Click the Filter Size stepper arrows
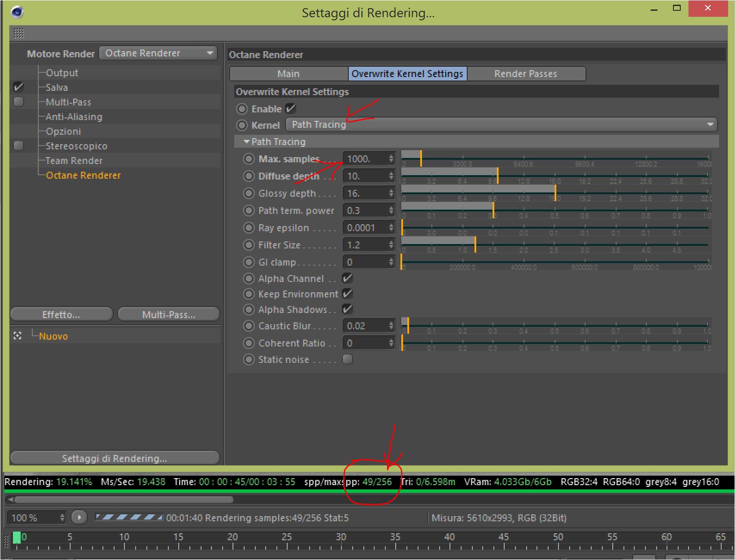Image resolution: width=735 pixels, height=560 pixels. [391, 245]
